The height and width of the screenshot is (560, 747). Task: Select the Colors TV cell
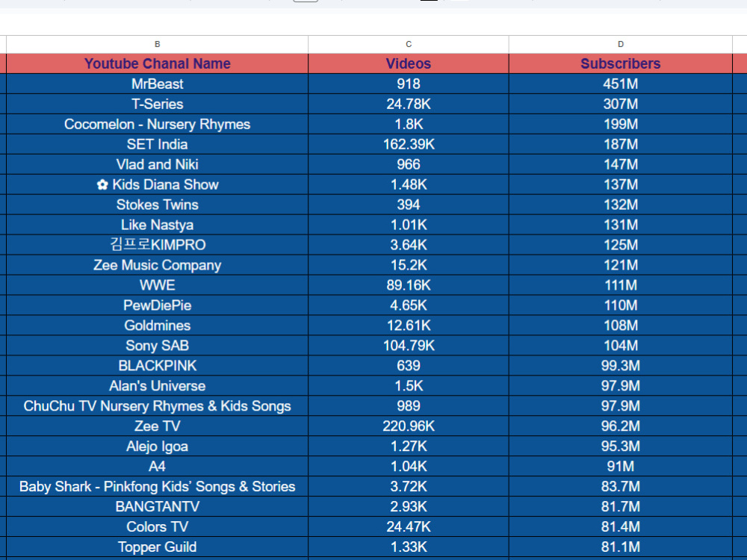157,526
